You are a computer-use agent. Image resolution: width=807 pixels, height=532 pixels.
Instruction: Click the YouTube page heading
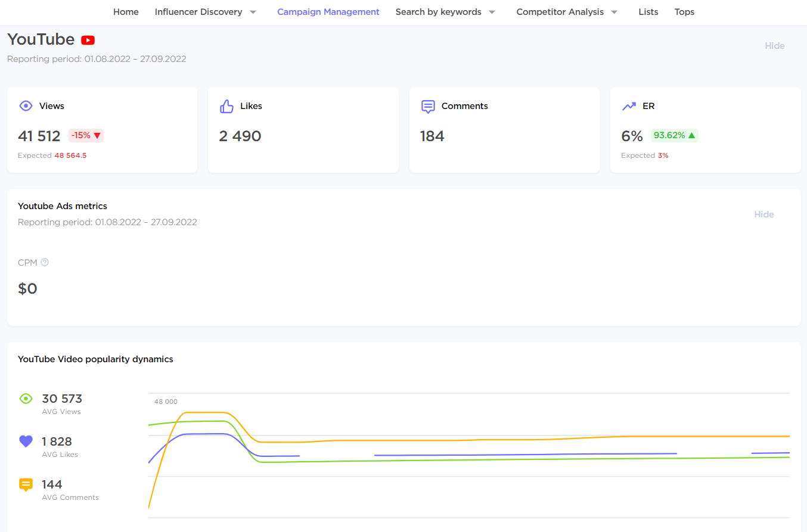tap(41, 40)
